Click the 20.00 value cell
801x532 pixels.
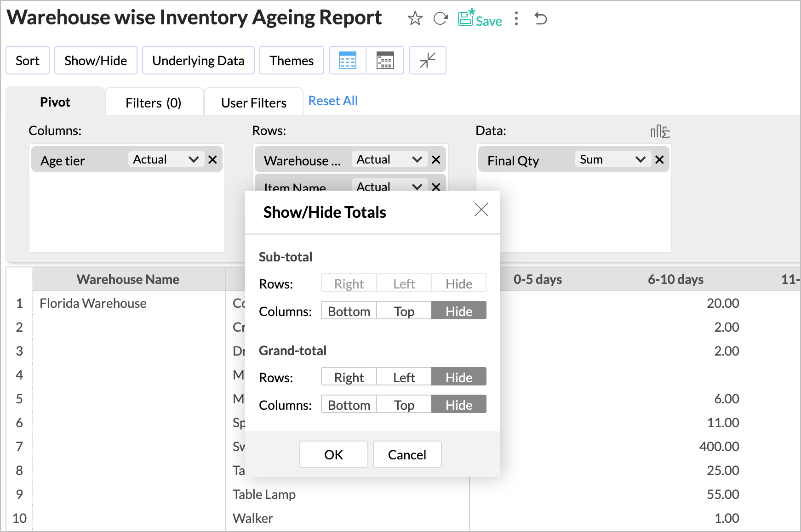[722, 303]
